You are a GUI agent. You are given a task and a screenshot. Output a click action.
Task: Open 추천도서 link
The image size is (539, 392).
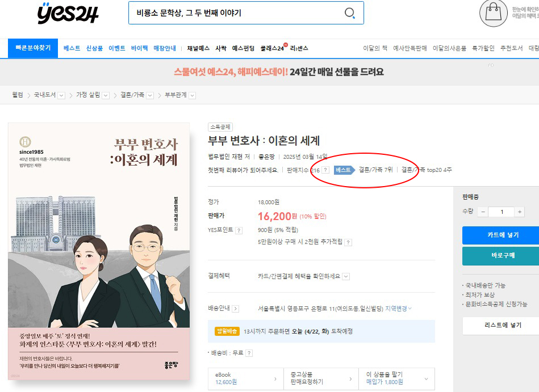(512, 48)
